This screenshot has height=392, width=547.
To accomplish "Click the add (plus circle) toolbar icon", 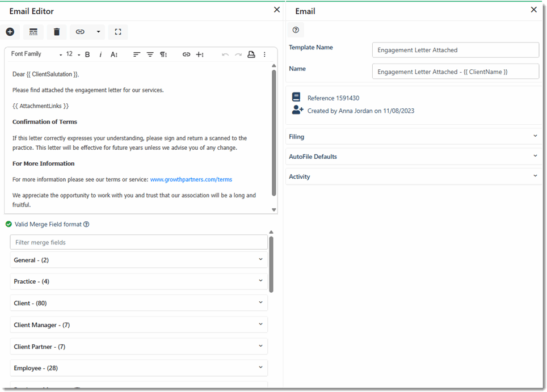I will (10, 32).
